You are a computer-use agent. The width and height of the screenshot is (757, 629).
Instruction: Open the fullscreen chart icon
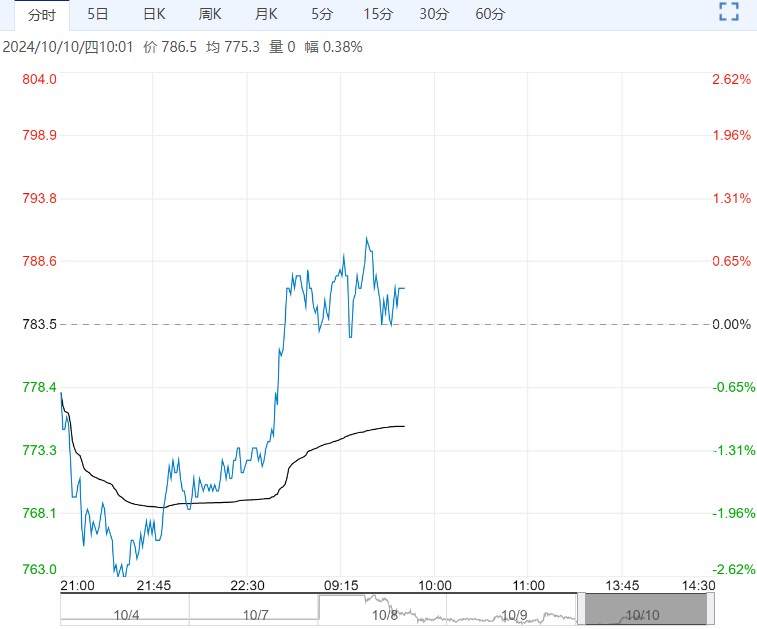click(729, 12)
